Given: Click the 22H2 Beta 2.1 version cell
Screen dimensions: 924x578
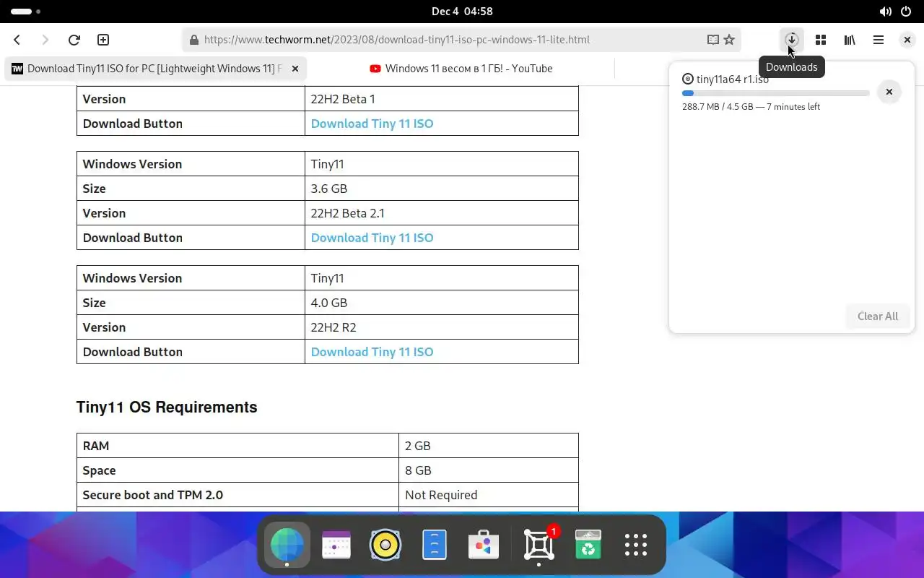Looking at the screenshot, I should pos(442,213).
